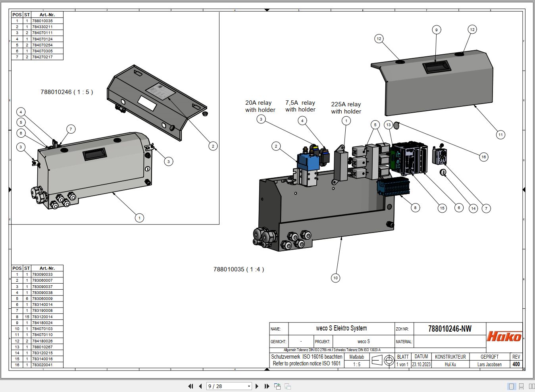Click the greyed next view navigation icon

(288, 386)
